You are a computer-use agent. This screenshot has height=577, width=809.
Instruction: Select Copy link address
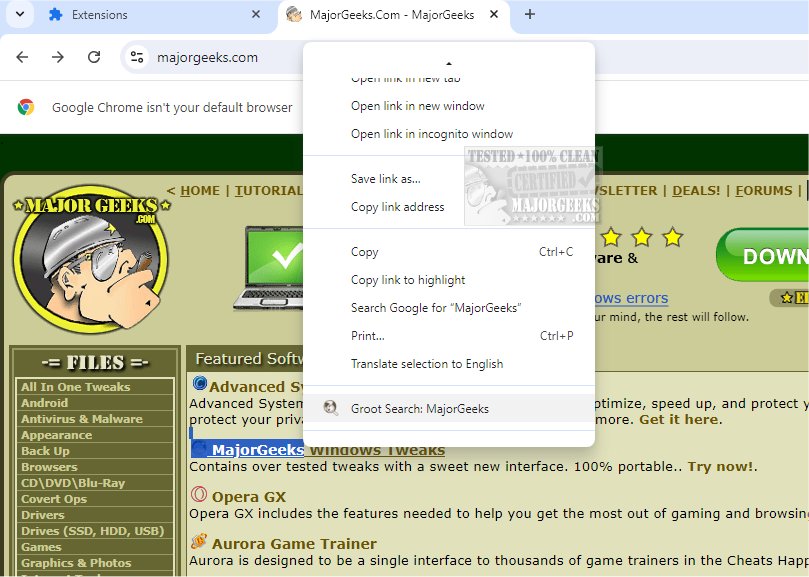coord(449,206)
